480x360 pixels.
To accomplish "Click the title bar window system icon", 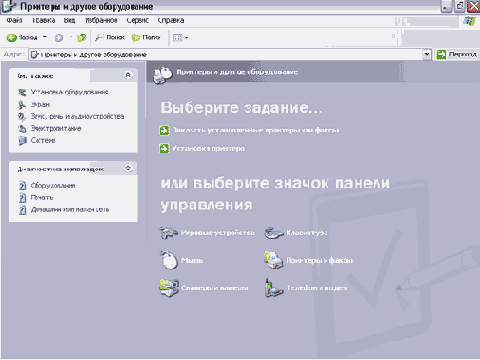I will (8, 6).
